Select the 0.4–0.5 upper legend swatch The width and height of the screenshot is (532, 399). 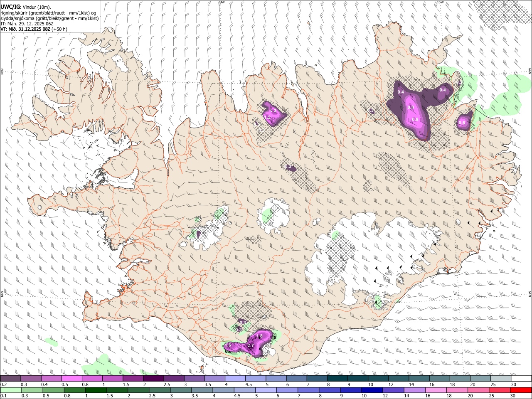coord(52,378)
